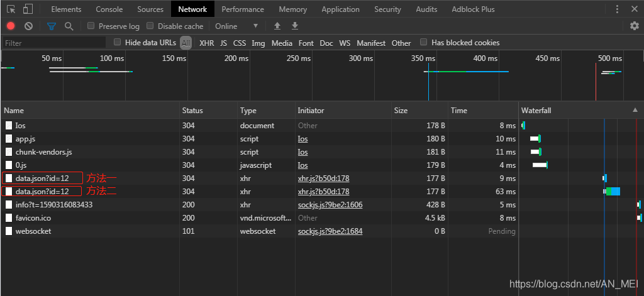Viewport: 644px width, 296px height.
Task: Open the Online throttling dropdown
Action: point(236,26)
